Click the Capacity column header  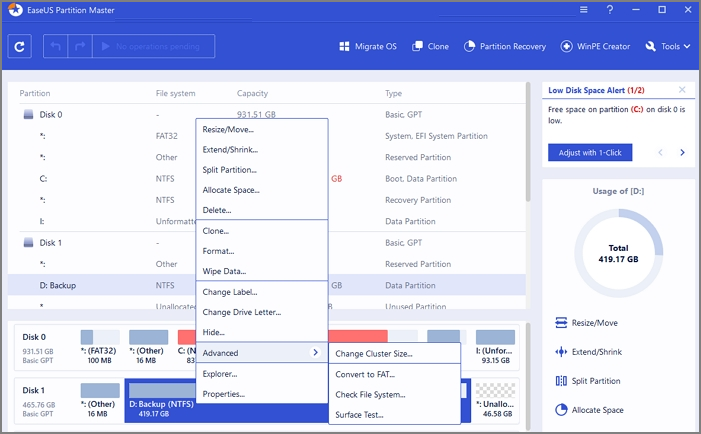252,93
